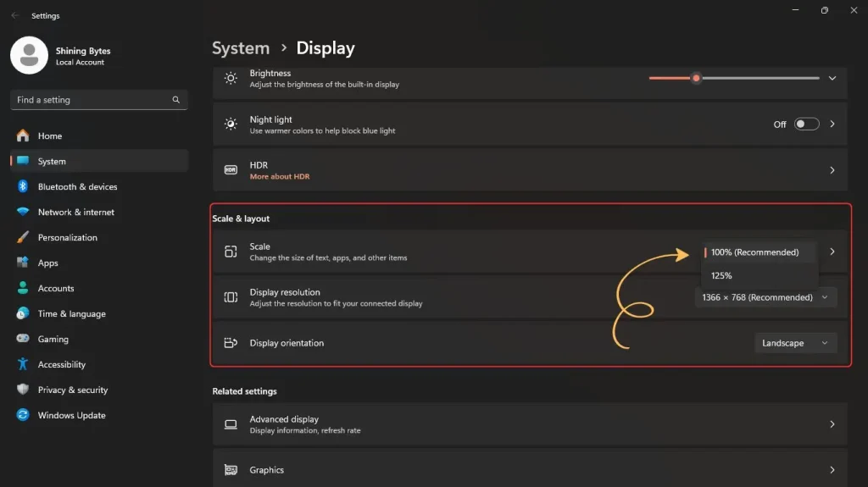This screenshot has height=487, width=868.
Task: Open the Display resolution dropdown
Action: pos(765,297)
